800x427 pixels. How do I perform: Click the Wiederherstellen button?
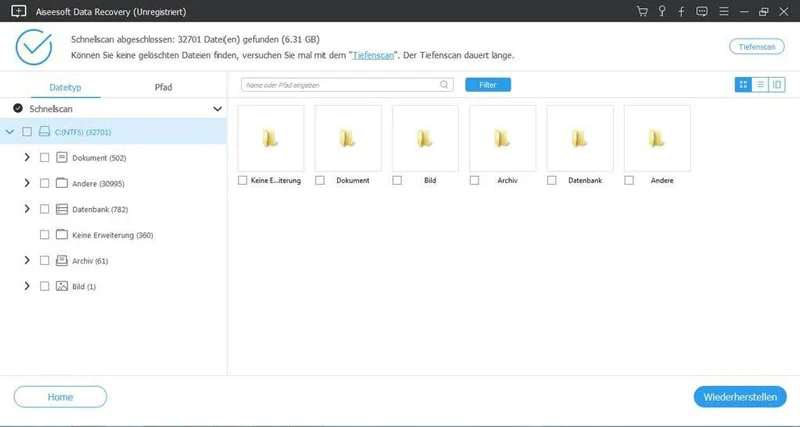740,397
